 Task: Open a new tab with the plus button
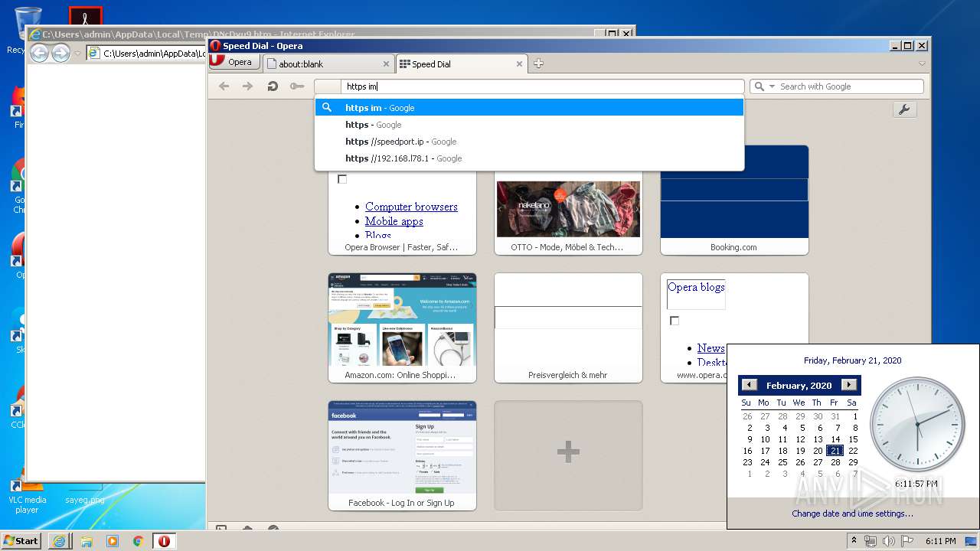(538, 64)
